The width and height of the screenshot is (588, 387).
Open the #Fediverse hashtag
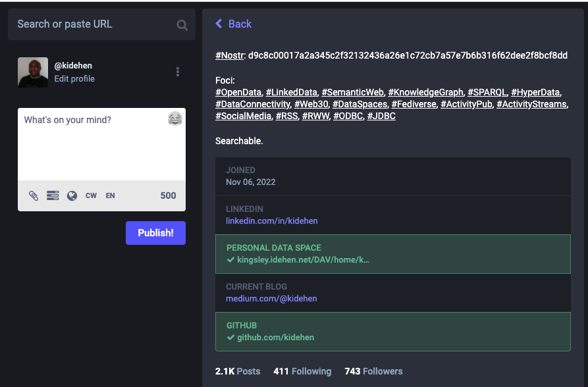414,104
